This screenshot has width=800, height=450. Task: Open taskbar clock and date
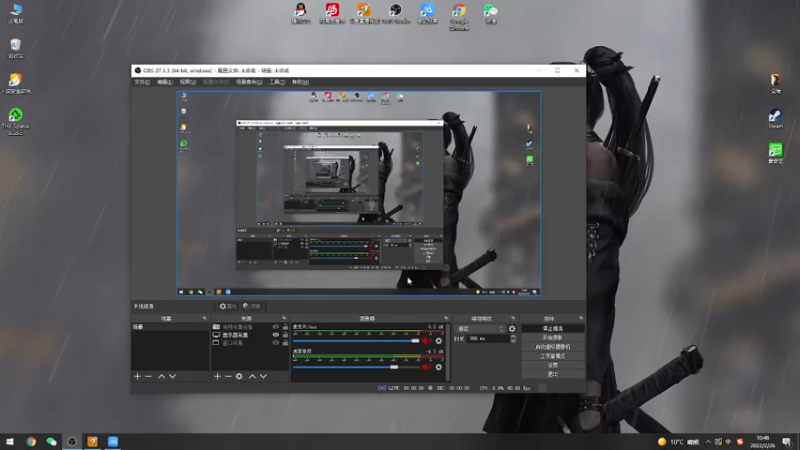762,442
